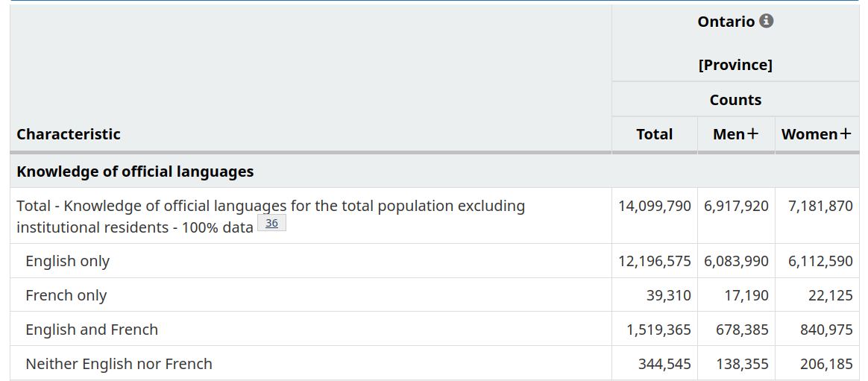Image resolution: width=868 pixels, height=381 pixels.
Task: Select the Total column header
Action: [654, 134]
